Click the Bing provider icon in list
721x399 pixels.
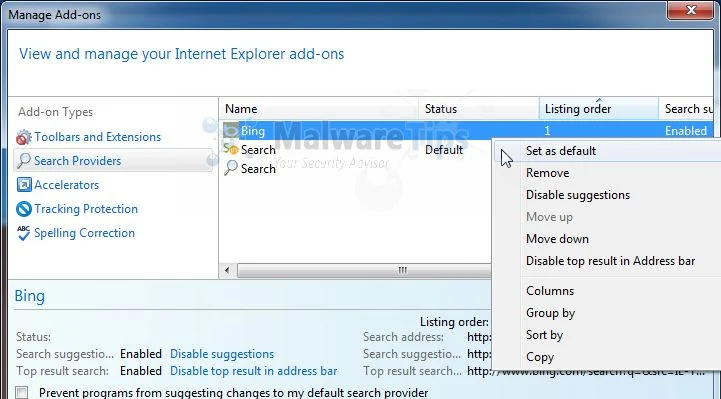[x=231, y=131]
